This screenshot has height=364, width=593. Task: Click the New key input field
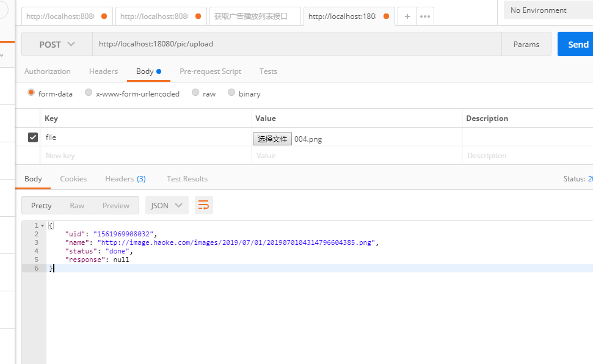point(146,156)
